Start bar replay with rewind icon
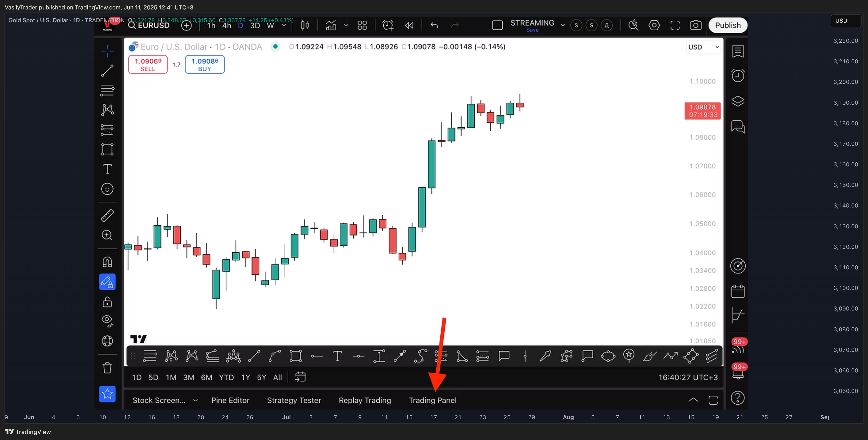 click(409, 25)
